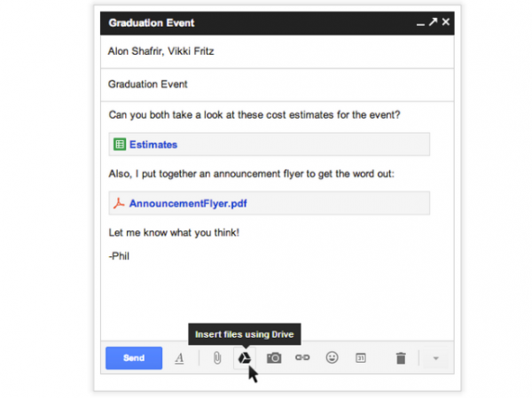Viewport: 532px width, 398px height.
Task: Click the Send button
Action: [133, 358]
